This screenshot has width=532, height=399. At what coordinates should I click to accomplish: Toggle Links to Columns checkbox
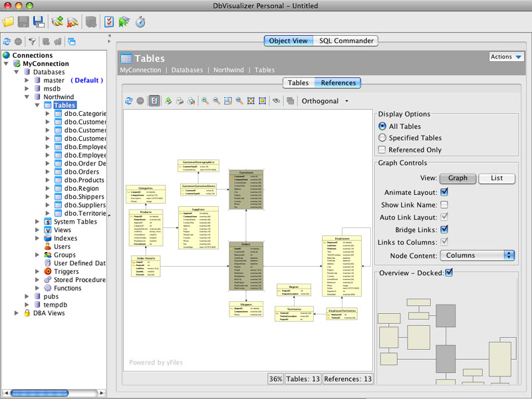(x=444, y=242)
